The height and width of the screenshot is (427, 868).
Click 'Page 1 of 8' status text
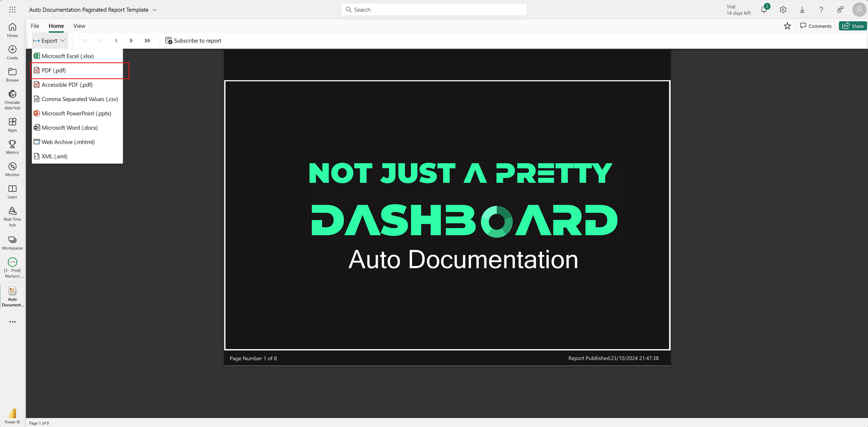tap(39, 423)
